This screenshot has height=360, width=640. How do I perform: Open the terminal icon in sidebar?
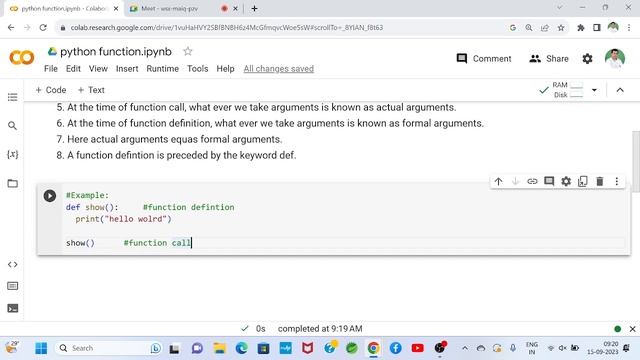(x=13, y=308)
